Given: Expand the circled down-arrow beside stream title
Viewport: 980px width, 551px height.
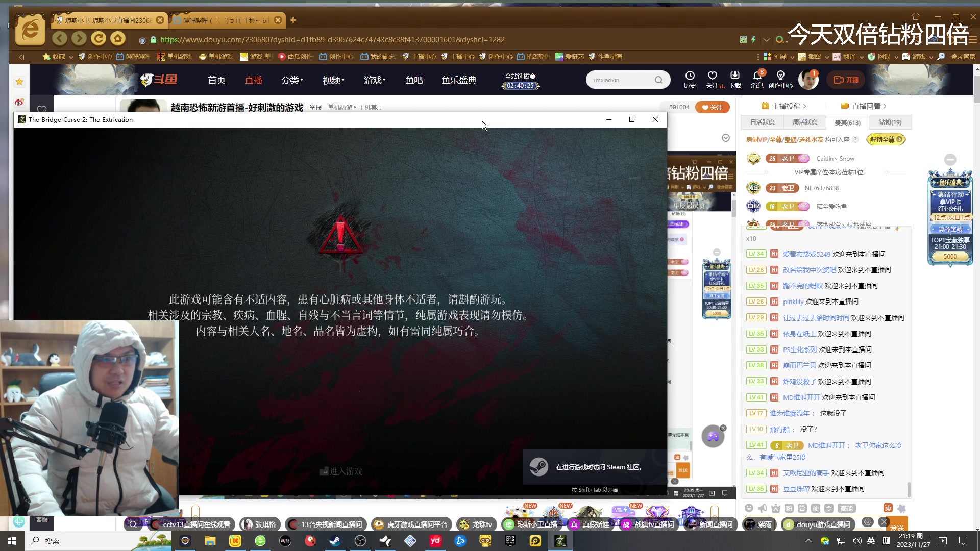Looking at the screenshot, I should click(x=726, y=138).
